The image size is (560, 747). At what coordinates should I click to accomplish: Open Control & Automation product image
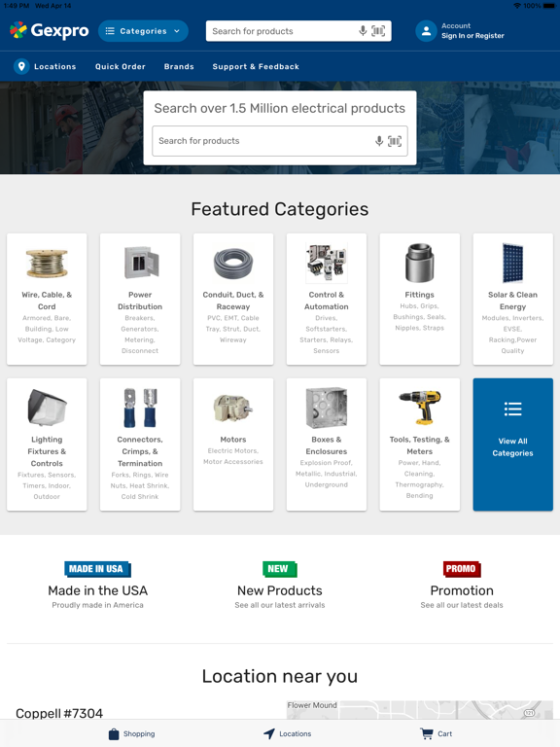point(327,263)
